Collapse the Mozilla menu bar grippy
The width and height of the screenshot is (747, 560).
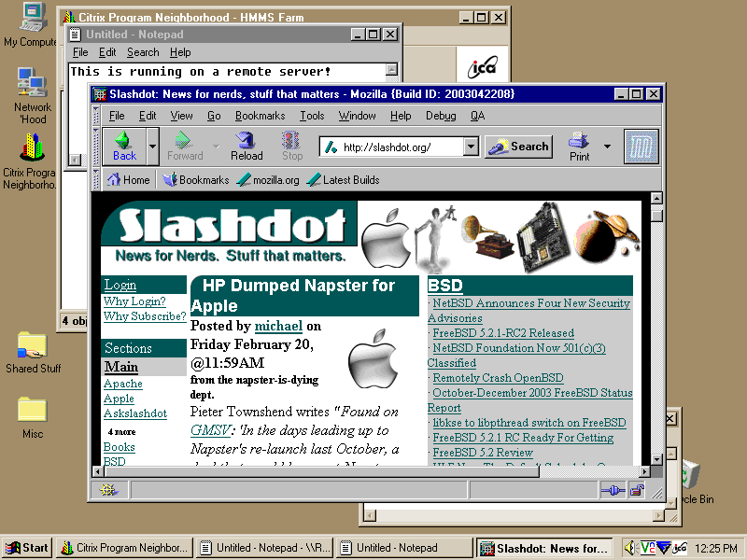coord(96,115)
